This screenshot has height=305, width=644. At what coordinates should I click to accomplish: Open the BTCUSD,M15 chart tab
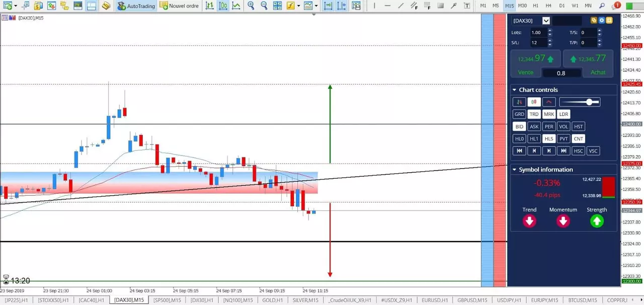click(584, 300)
